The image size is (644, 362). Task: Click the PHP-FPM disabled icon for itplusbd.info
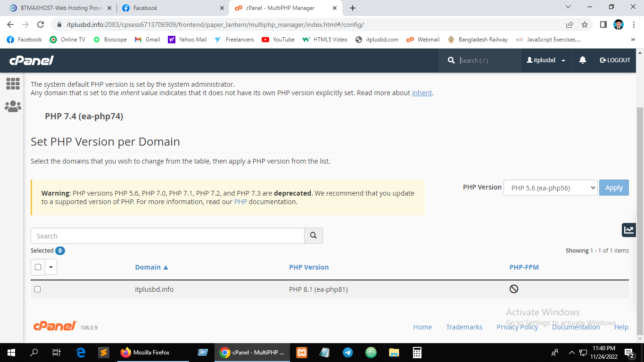click(x=514, y=289)
